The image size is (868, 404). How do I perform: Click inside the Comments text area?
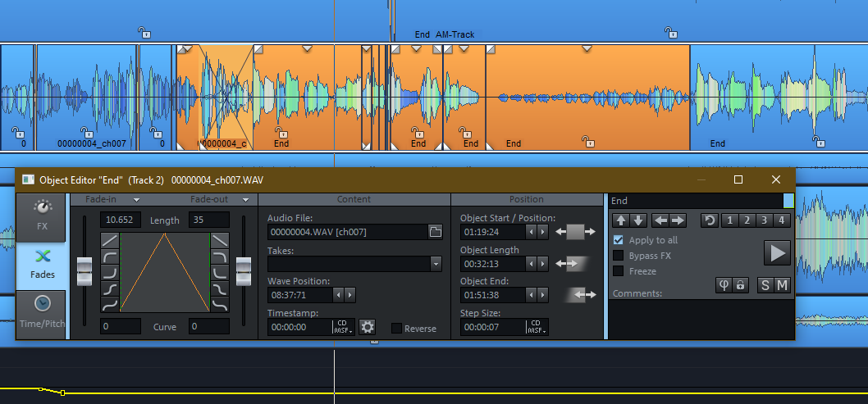coord(701,319)
